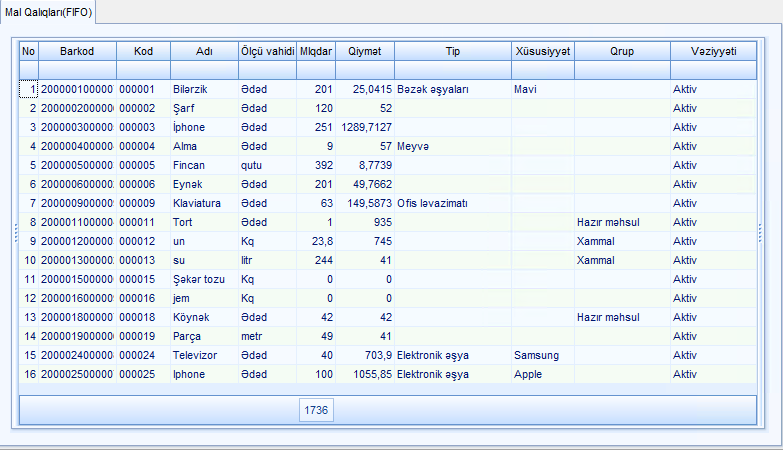The height and width of the screenshot is (451, 783).
Task: Click the 1736 total in footer
Action: [317, 410]
